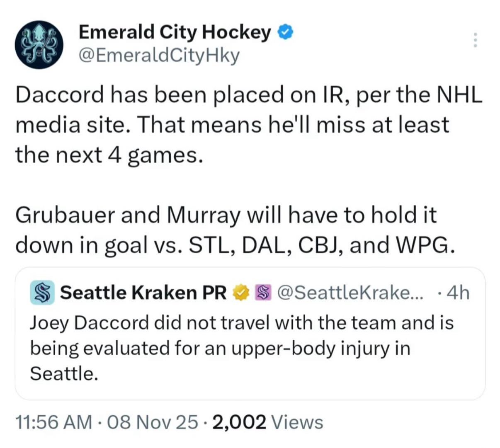Click the 'Daccord has been placed on IR' paragraph

pyautogui.click(x=249, y=95)
